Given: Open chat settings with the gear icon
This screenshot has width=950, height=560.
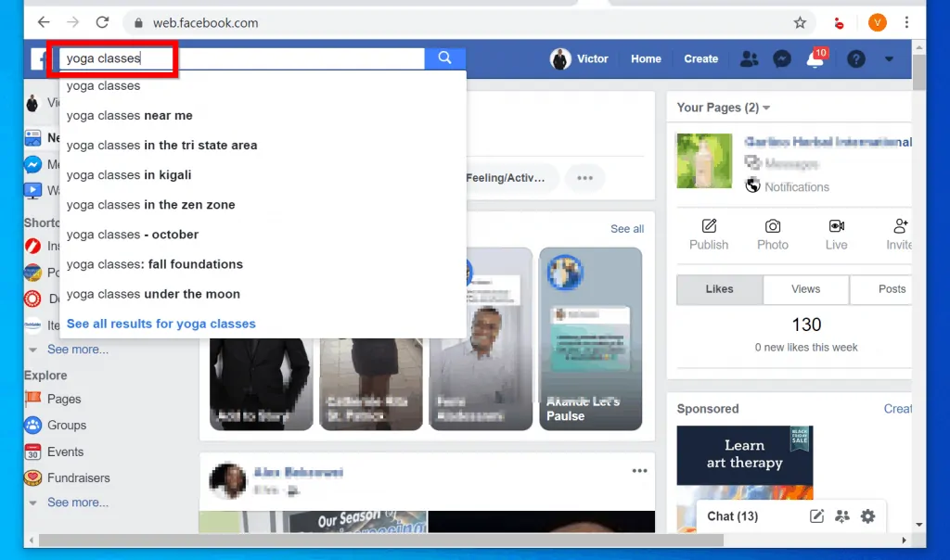Looking at the screenshot, I should [867, 516].
